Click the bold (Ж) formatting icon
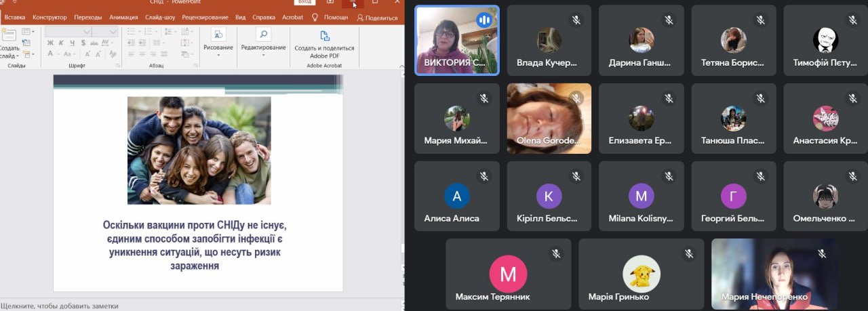The height and width of the screenshot is (311, 868). tap(50, 43)
